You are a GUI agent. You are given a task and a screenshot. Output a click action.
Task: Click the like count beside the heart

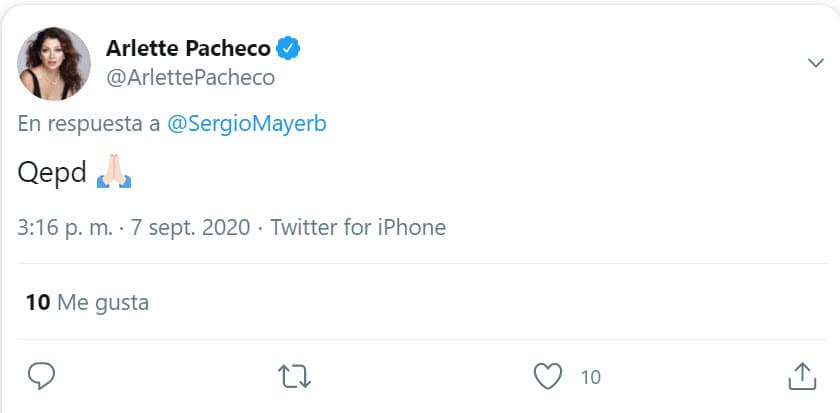(x=590, y=377)
